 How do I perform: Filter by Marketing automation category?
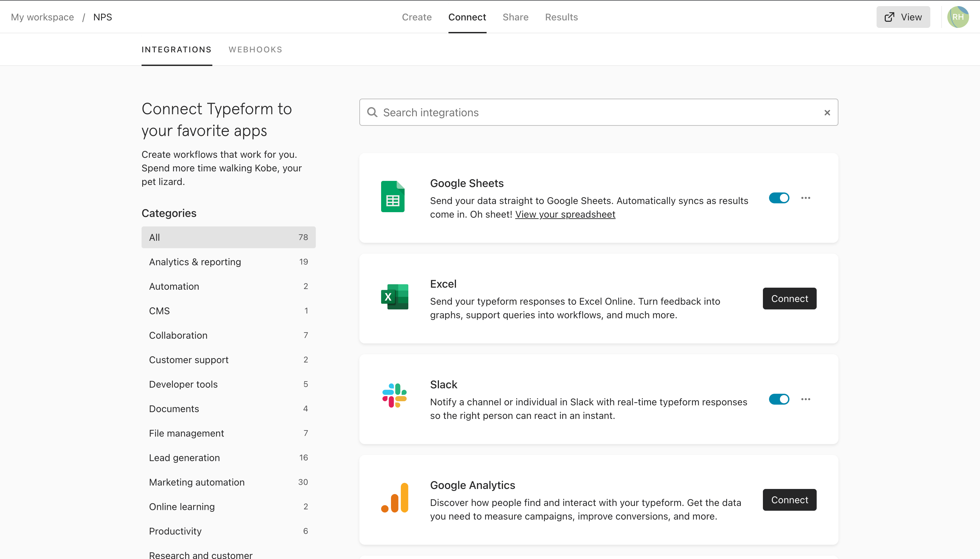pyautogui.click(x=228, y=482)
